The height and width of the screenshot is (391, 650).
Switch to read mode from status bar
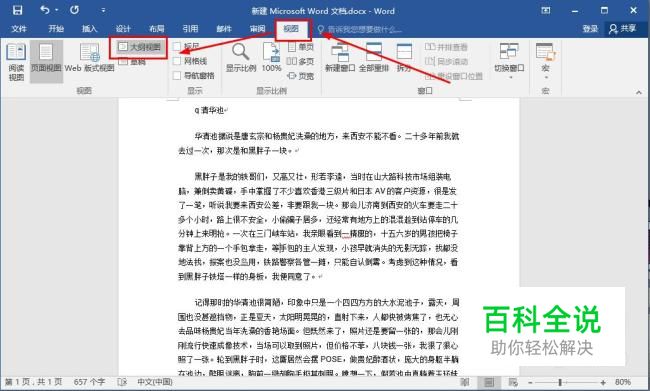[x=465, y=382]
